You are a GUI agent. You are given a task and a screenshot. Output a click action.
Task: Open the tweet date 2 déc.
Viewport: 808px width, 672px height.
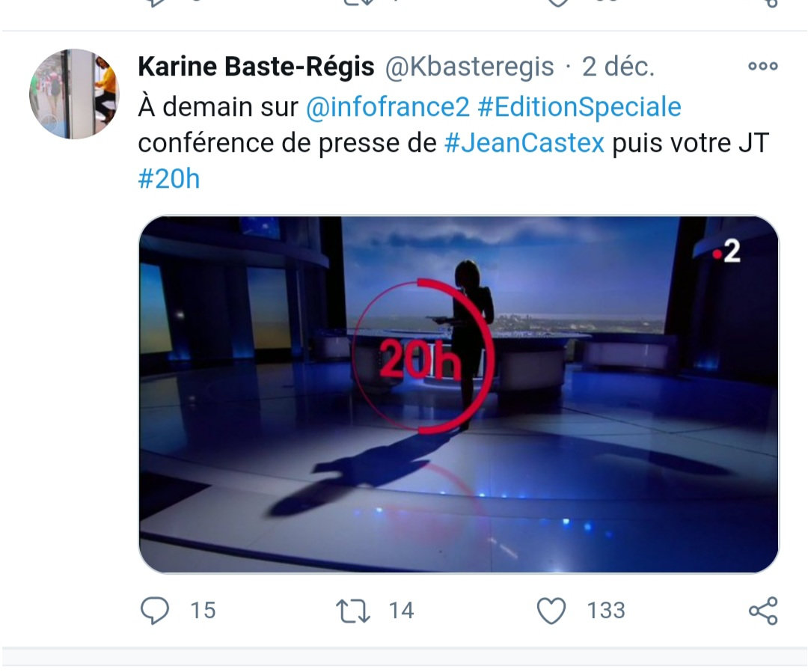[618, 67]
